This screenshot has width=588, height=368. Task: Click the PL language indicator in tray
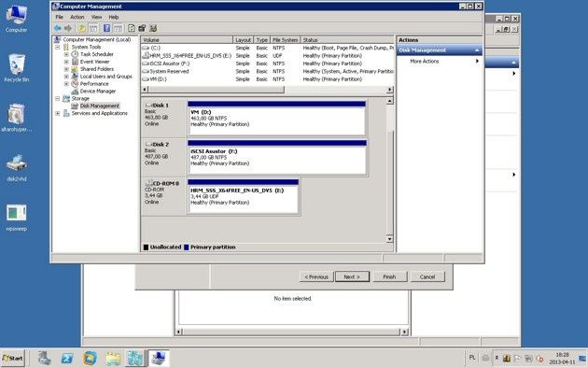pos(472,358)
